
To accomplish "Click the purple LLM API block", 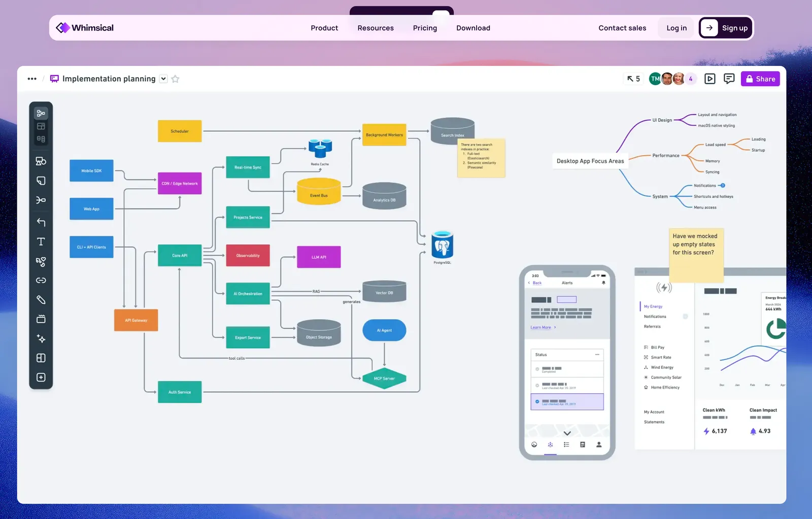I will pyautogui.click(x=319, y=257).
